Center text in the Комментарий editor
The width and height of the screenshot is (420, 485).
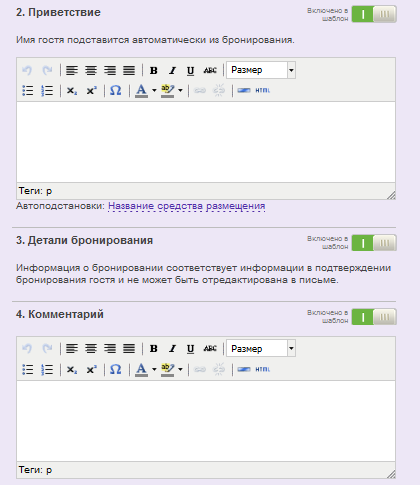click(x=91, y=349)
